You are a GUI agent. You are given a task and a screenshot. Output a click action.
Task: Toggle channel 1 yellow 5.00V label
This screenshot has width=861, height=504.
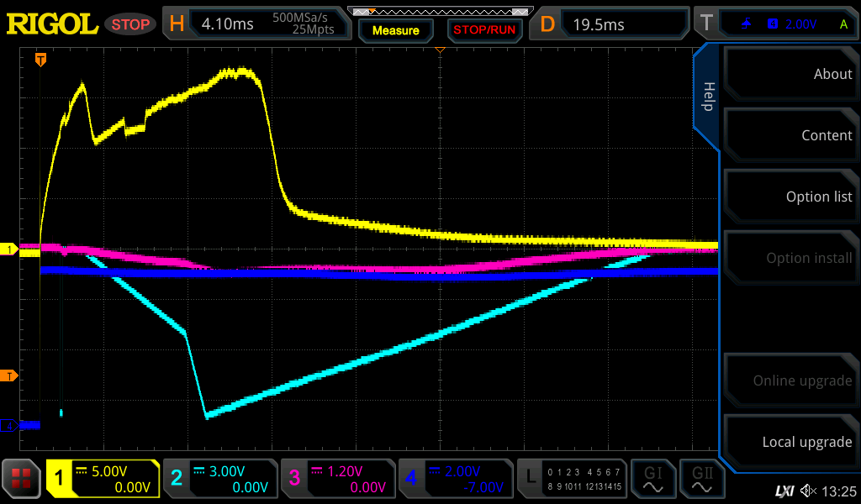click(103, 479)
